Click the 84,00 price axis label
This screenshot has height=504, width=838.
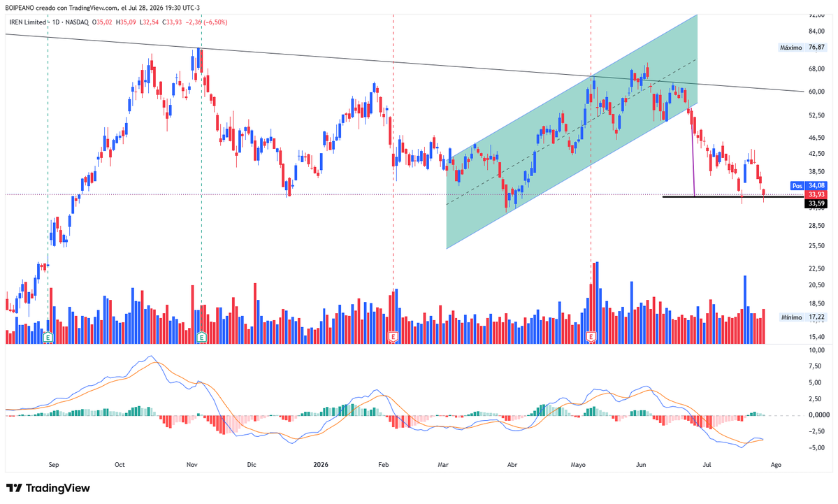pyautogui.click(x=816, y=31)
